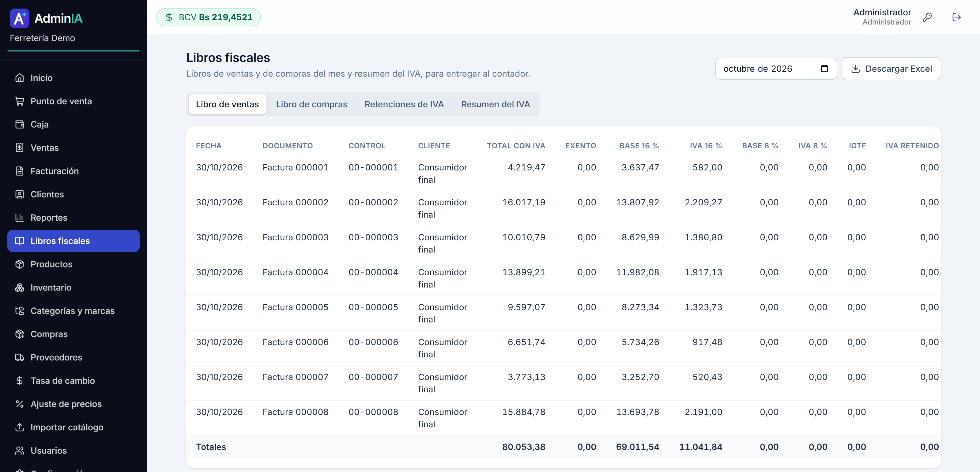
Task: Select Productos box icon
Action: 19,264
